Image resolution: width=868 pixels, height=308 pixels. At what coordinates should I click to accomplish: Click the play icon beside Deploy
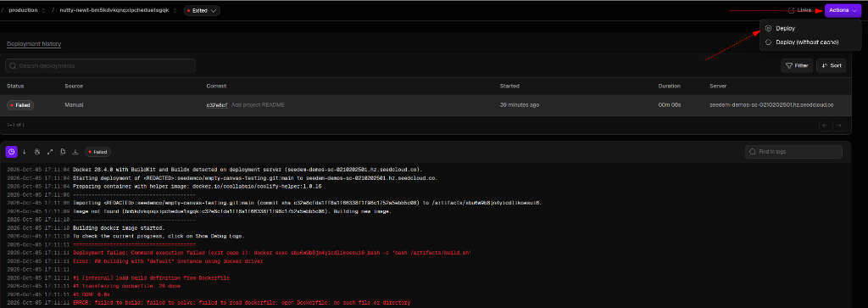768,28
